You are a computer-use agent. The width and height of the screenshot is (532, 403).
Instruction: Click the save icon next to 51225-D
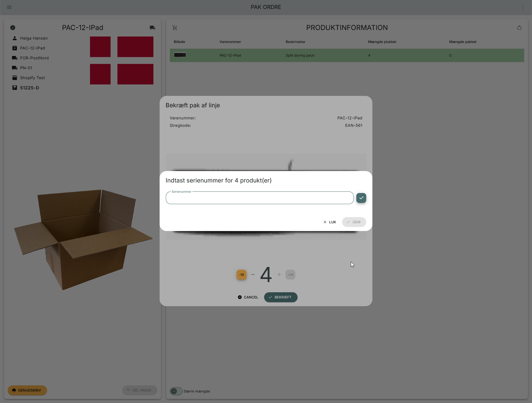15,88
